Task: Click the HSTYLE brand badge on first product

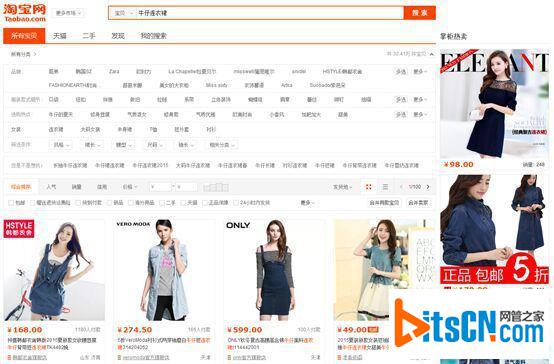Action: [x=19, y=229]
